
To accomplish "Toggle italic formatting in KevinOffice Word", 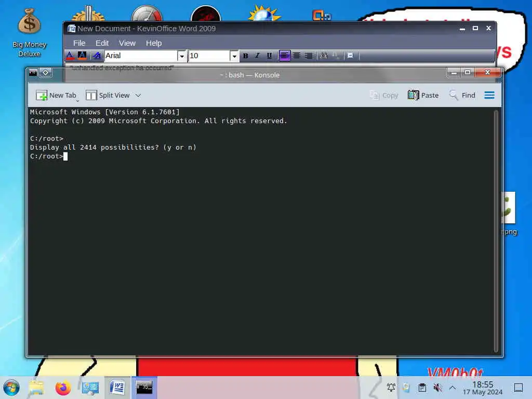I will (257, 56).
